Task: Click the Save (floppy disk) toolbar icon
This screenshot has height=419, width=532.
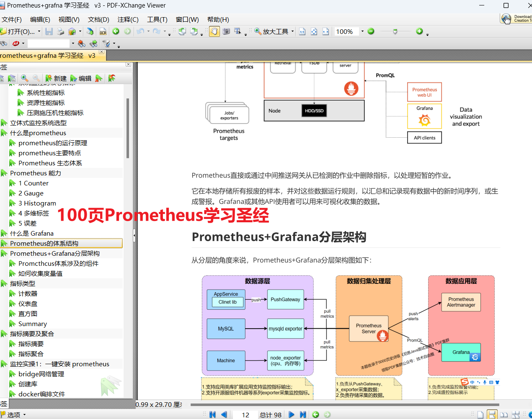Action: click(x=49, y=31)
